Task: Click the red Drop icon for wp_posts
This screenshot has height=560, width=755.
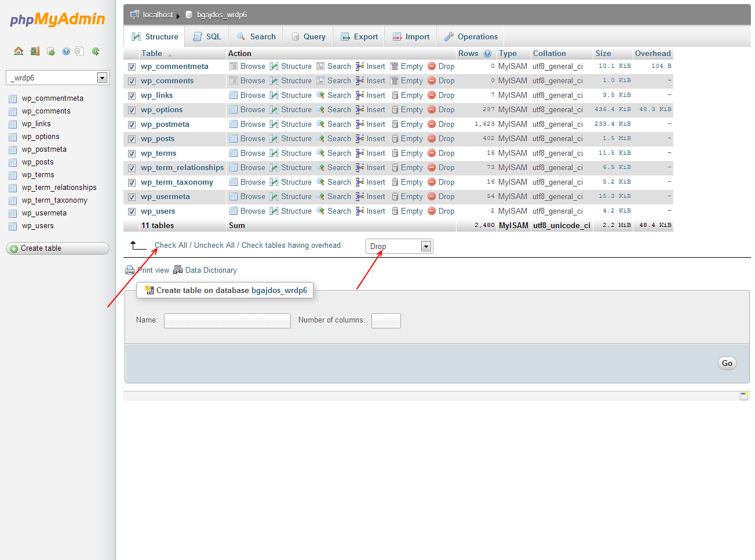Action: click(x=432, y=138)
